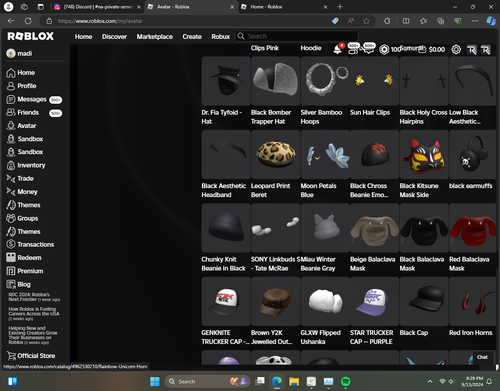500x391 pixels.
Task: Click the Robux balance icon
Action: pos(384,50)
